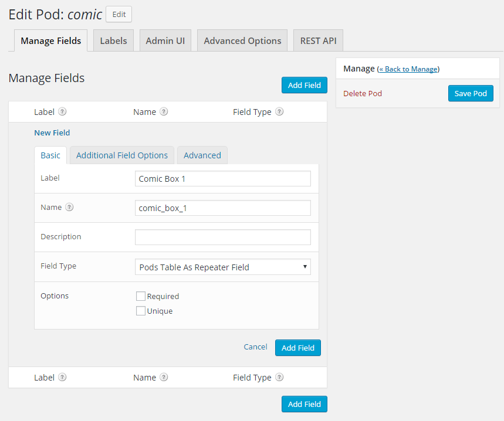
Task: Tick the Unique option checkbox
Action: [141, 311]
